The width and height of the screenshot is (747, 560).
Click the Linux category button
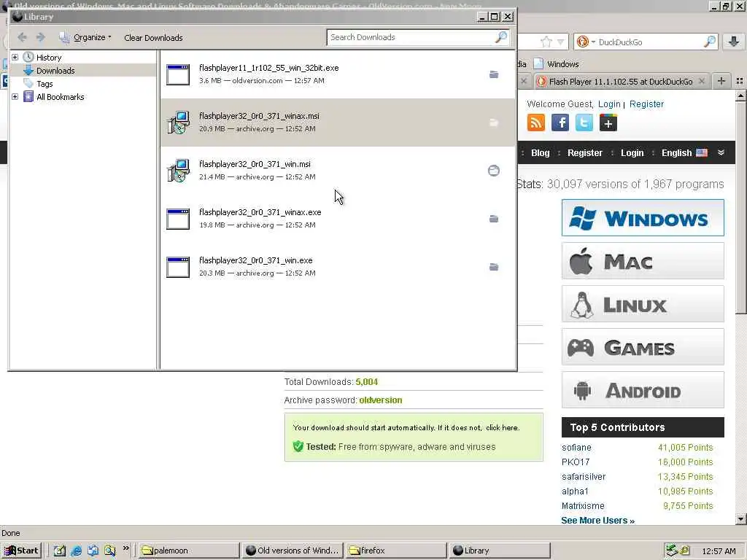643,304
